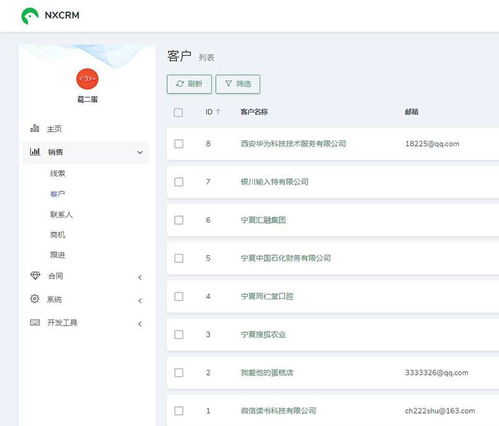Screen dimensions: 499x426
Task: Click the 开发工具 keyboard icon
Action: (35, 322)
